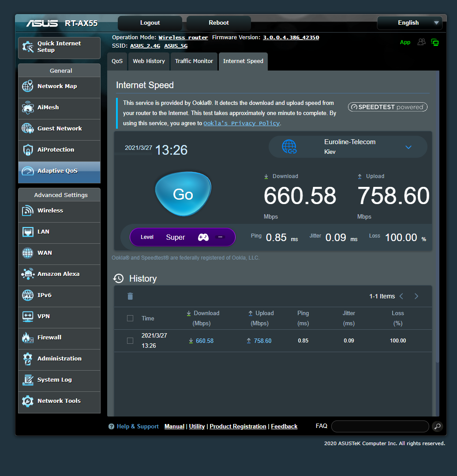
Task: Click the ASUS_5G SSID link
Action: 176,46
